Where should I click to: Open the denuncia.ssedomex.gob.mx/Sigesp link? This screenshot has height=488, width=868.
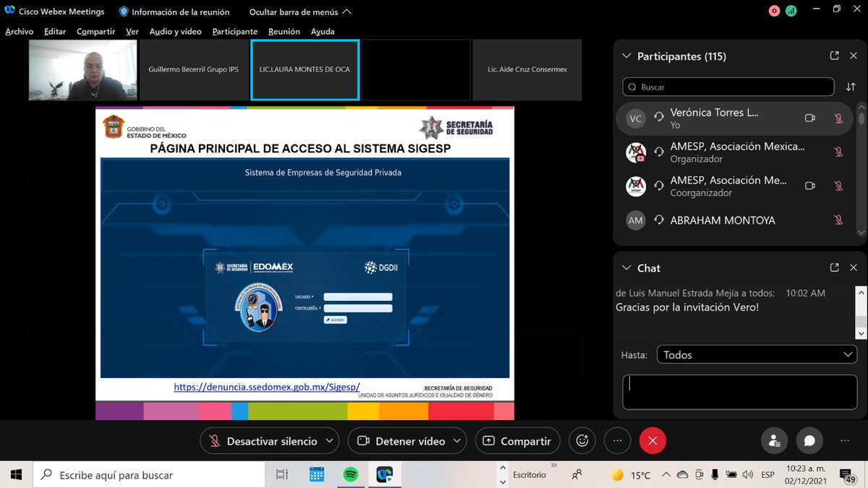pyautogui.click(x=266, y=387)
